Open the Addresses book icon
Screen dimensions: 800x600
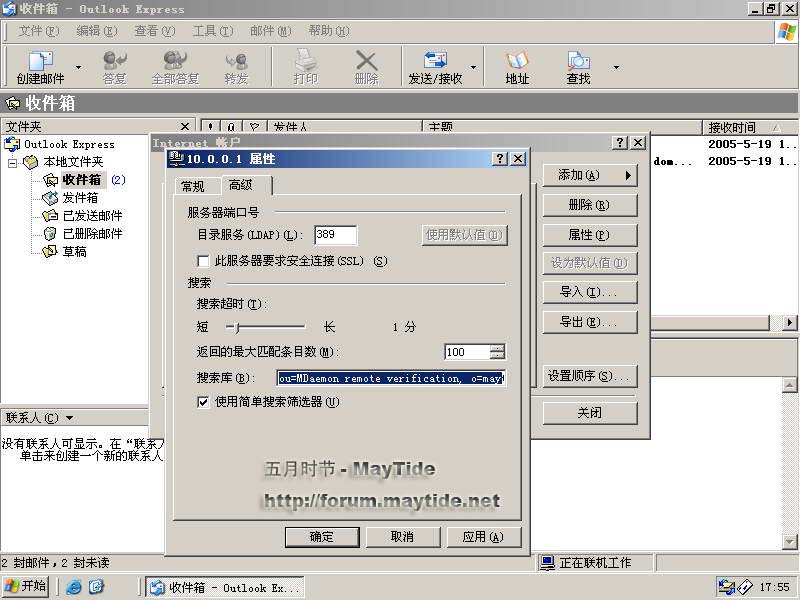point(517,62)
